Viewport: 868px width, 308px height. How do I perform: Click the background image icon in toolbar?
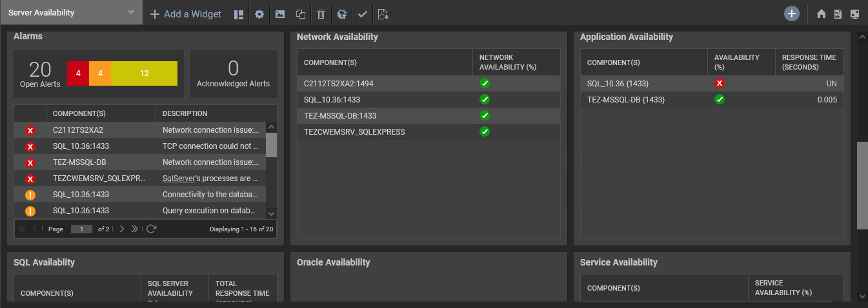(280, 14)
